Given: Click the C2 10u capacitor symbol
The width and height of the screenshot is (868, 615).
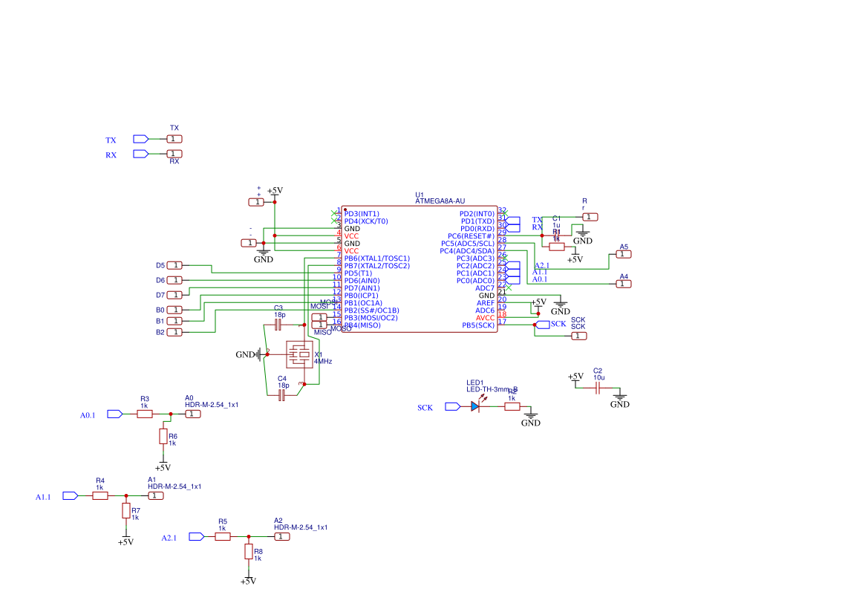Looking at the screenshot, I should click(x=597, y=388).
